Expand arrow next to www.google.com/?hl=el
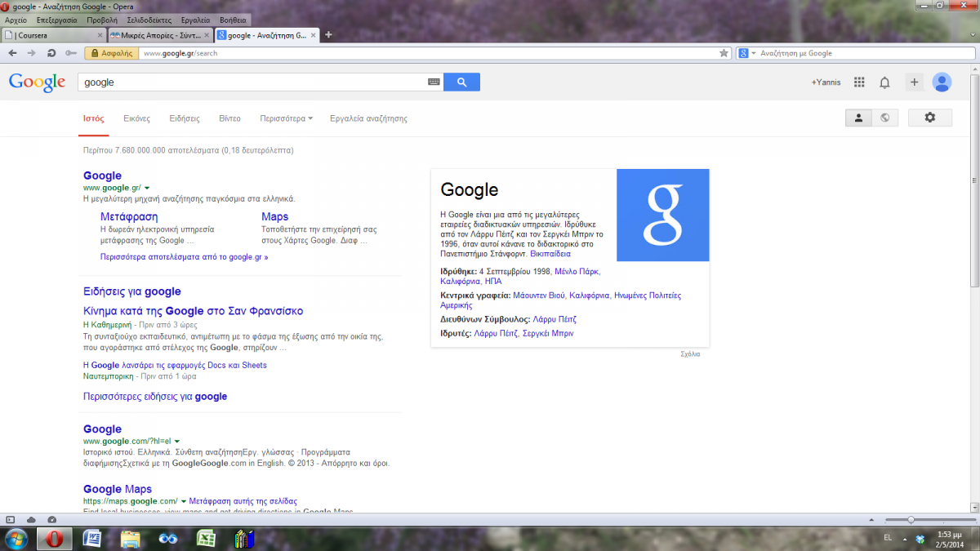 177,441
